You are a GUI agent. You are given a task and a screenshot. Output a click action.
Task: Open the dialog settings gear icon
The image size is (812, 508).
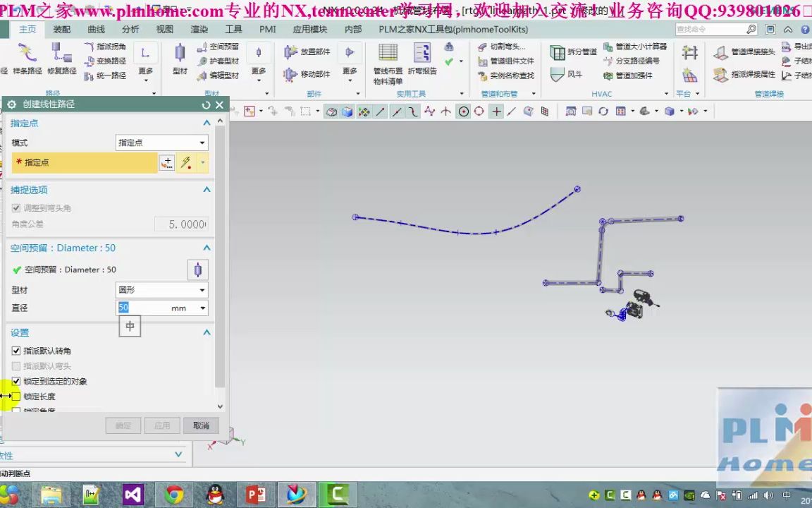click(11, 104)
